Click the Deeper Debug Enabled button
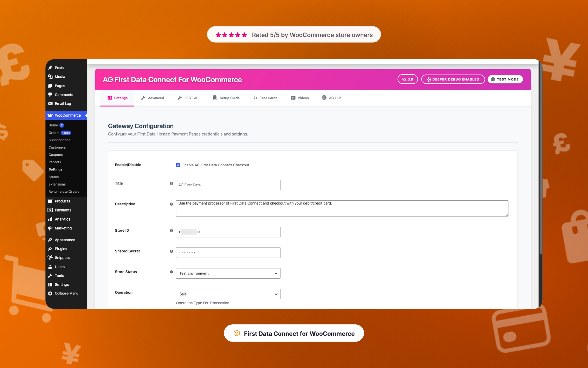The width and height of the screenshot is (588, 368). [453, 79]
